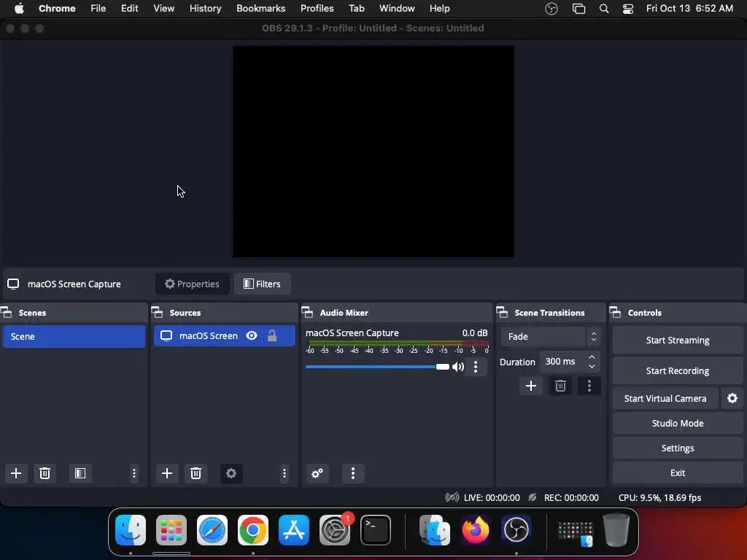Click LIVE: 00:00:00 status text

point(492,497)
